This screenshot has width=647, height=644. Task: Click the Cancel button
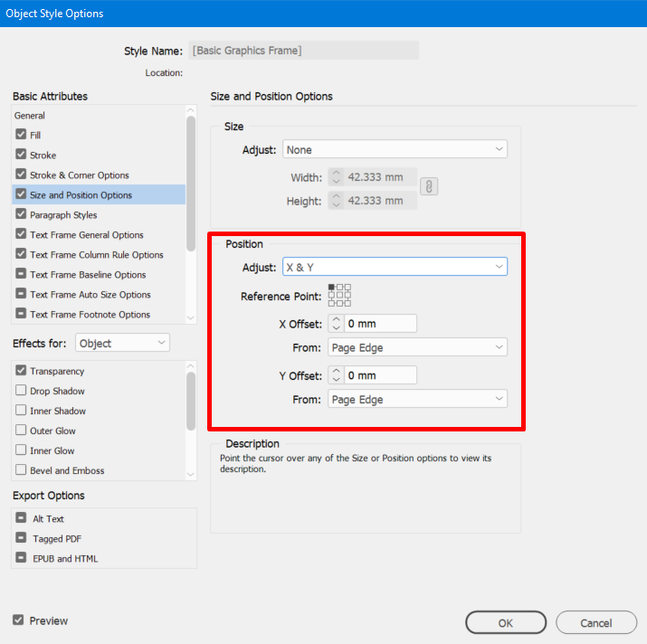596,622
